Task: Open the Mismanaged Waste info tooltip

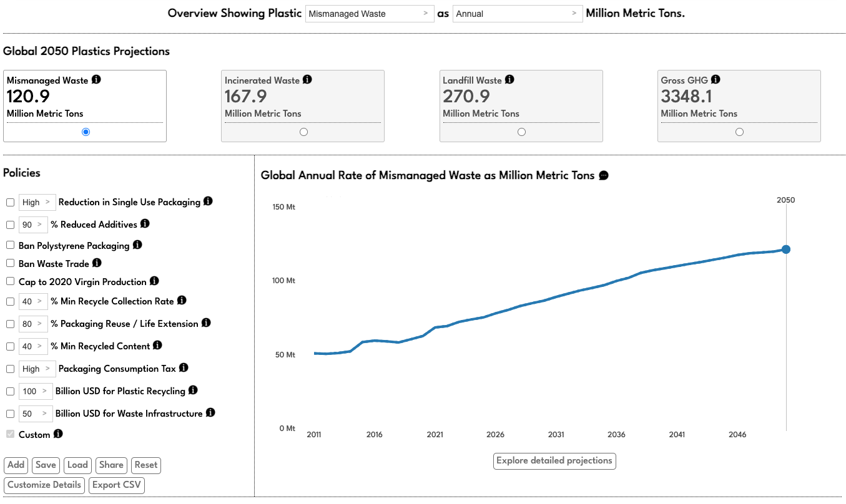Action: 96,79
